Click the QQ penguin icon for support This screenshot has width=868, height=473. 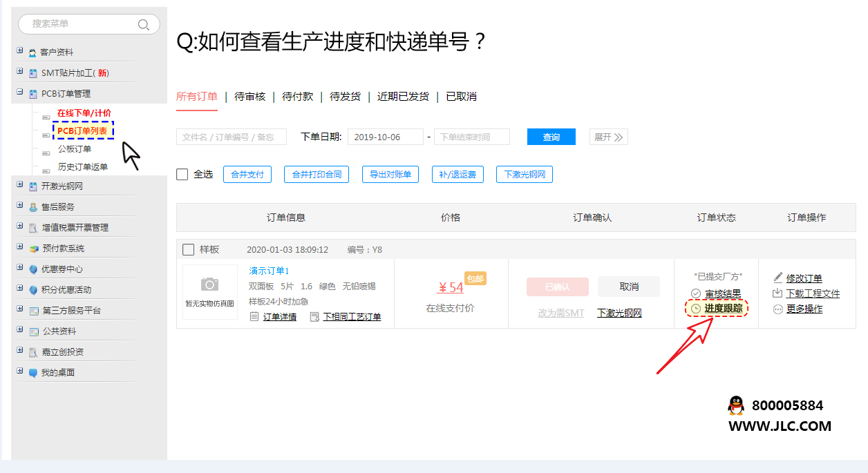(x=736, y=406)
